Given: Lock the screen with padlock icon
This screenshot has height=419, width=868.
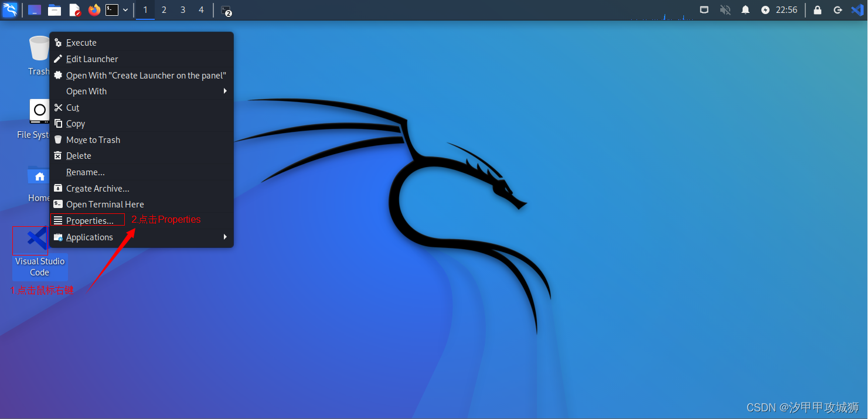Looking at the screenshot, I should [818, 10].
